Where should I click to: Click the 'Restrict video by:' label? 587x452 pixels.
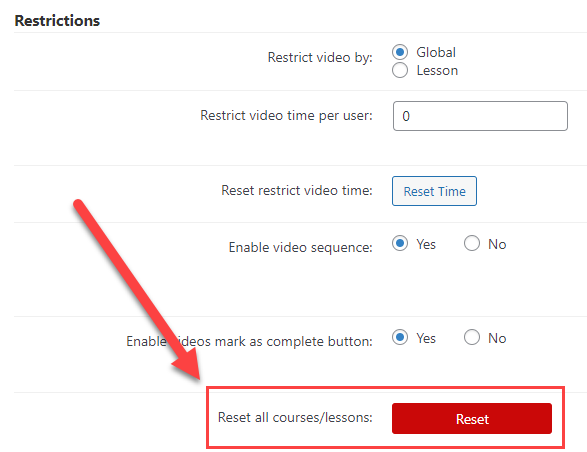320,57
